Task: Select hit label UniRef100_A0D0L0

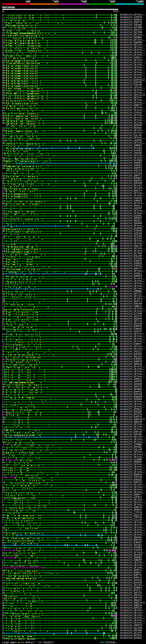Action: [131, 58]
